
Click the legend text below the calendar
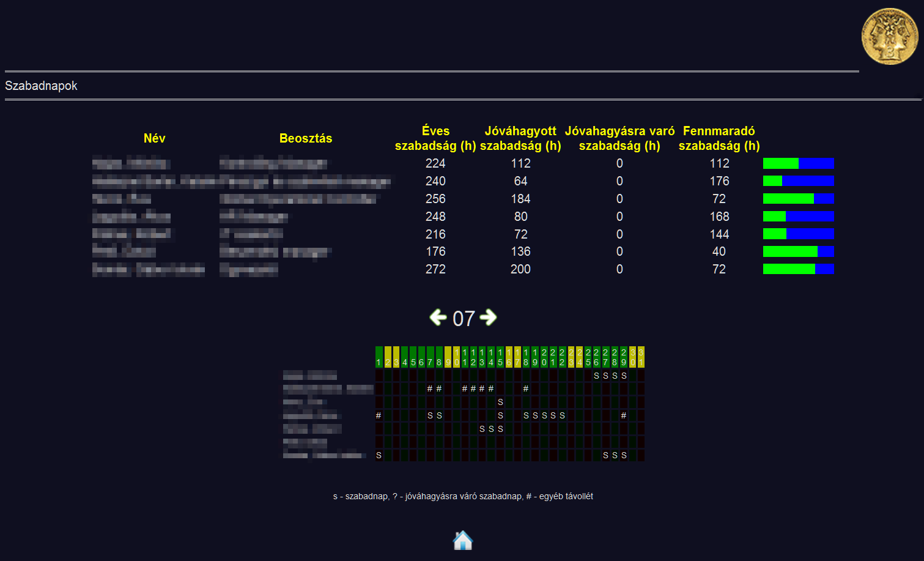click(463, 496)
